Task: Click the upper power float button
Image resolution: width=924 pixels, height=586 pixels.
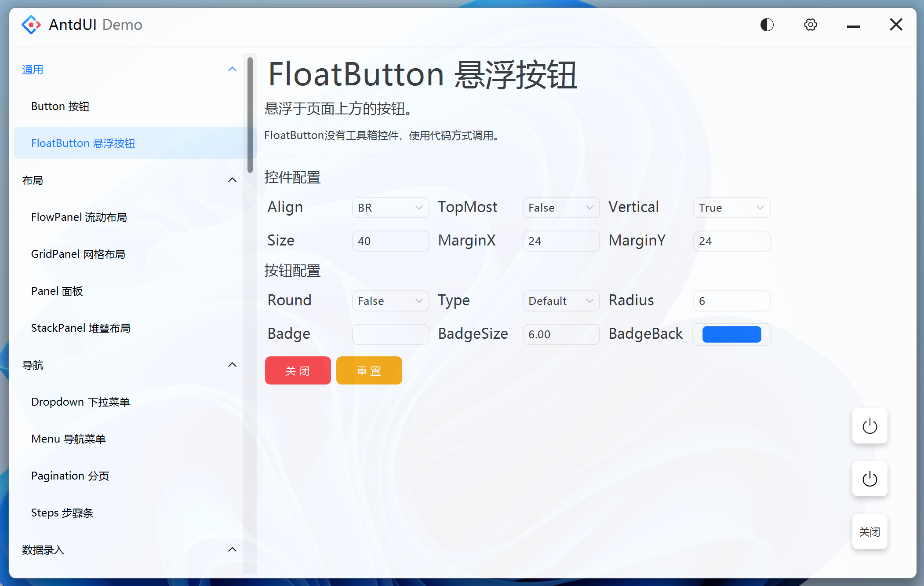Action: click(x=869, y=426)
